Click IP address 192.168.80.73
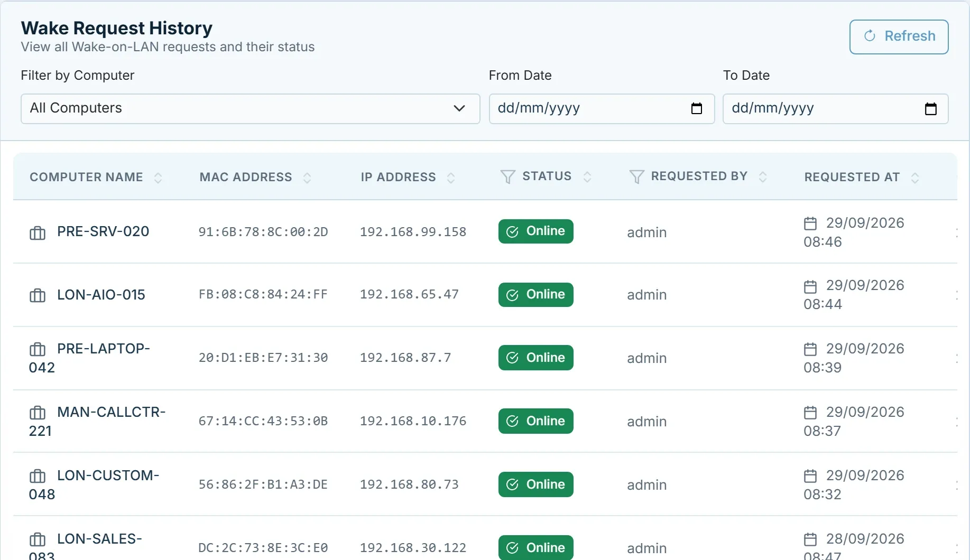Screen dimensions: 970x560 (x=409, y=484)
